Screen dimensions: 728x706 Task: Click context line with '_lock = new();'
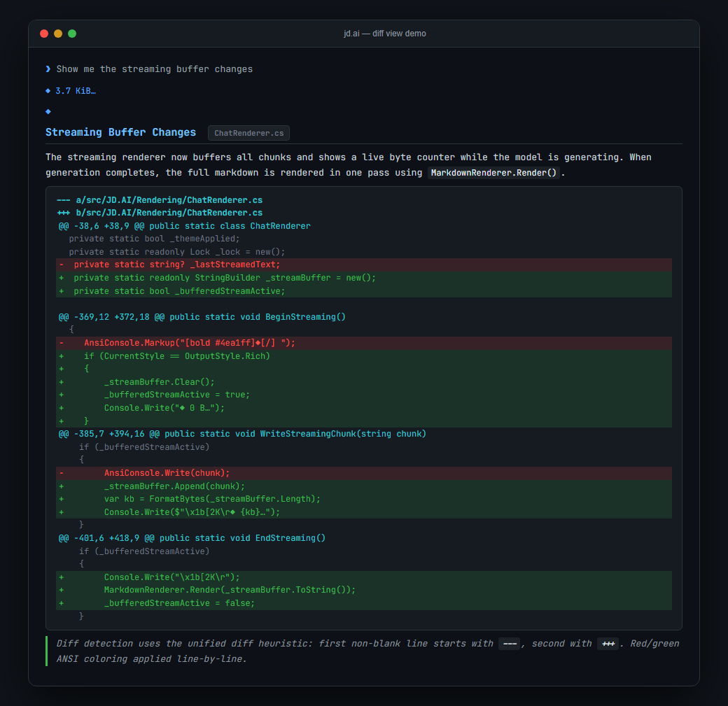(x=177, y=252)
